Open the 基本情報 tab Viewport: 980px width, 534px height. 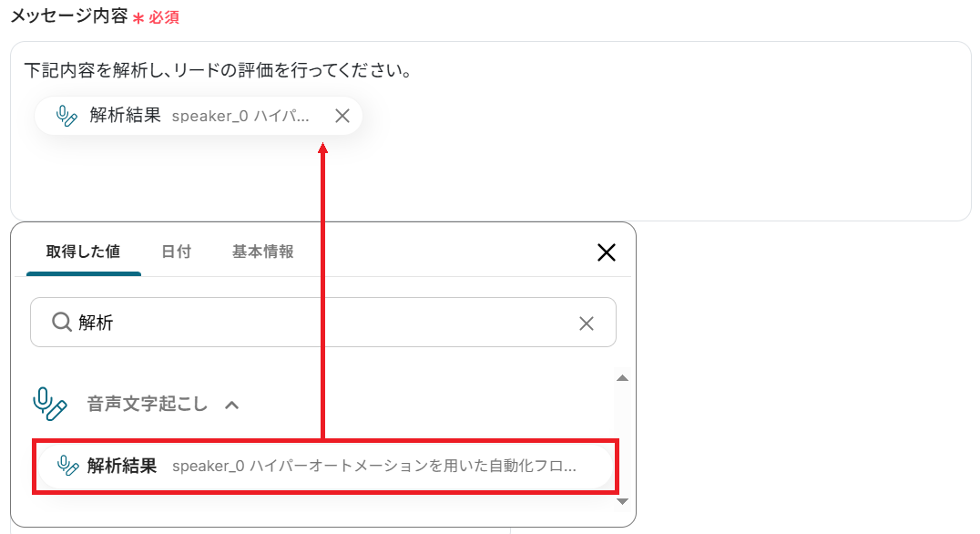tap(262, 252)
